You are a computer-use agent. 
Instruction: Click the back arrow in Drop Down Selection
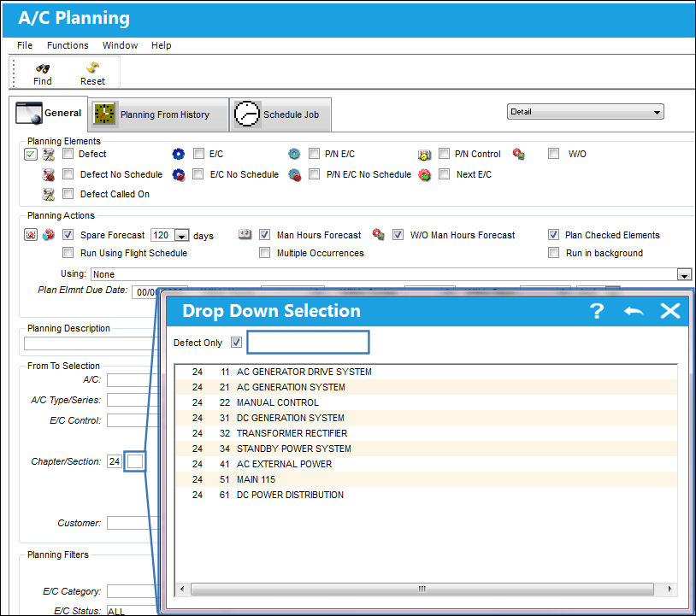pos(634,311)
